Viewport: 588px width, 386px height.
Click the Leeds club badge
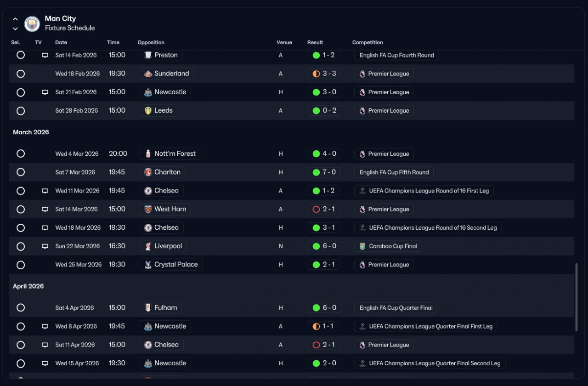[148, 111]
